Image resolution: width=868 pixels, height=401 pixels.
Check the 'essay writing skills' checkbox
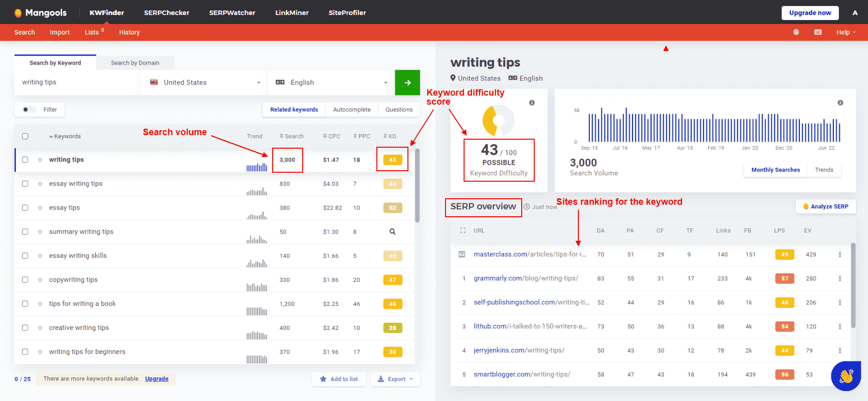pos(25,256)
